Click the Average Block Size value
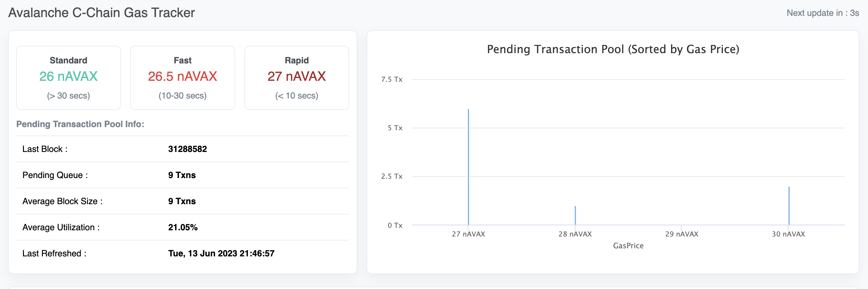This screenshot has height=289, width=868. pyautogui.click(x=182, y=201)
